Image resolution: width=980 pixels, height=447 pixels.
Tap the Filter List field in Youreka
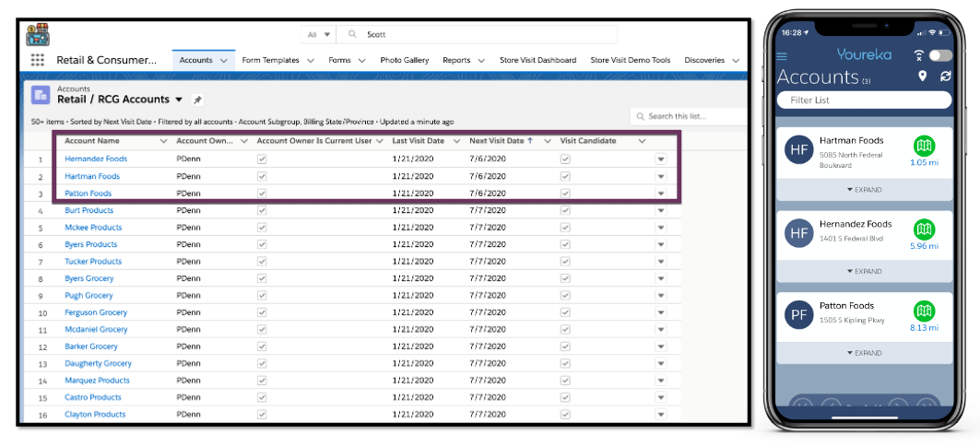coord(864,100)
